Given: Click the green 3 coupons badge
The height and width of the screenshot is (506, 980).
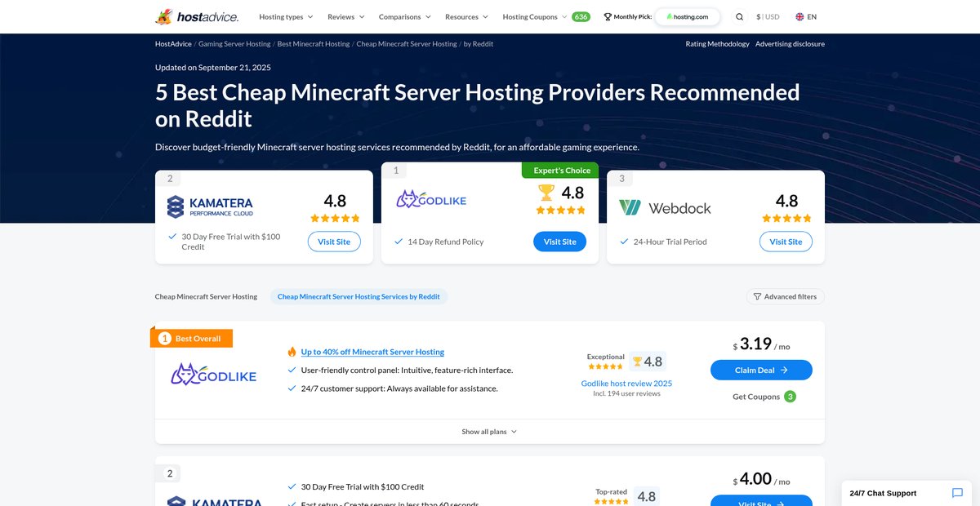Looking at the screenshot, I should (790, 397).
